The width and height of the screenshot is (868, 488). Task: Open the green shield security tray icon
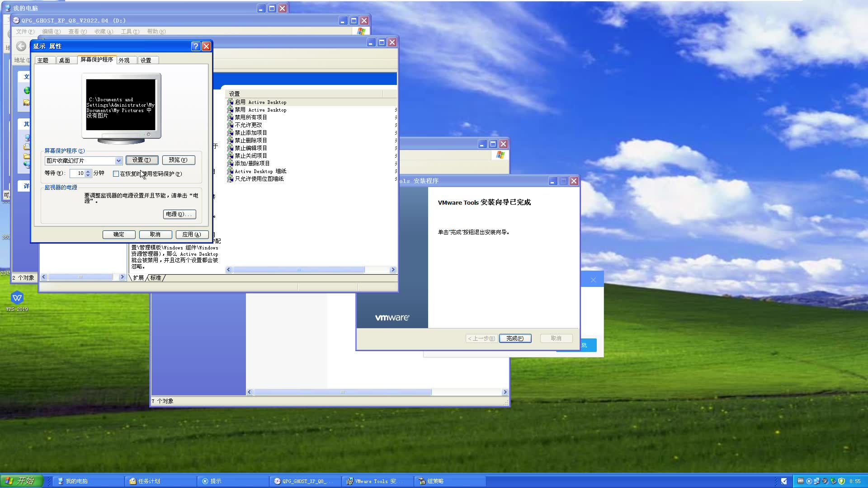pyautogui.click(x=841, y=481)
